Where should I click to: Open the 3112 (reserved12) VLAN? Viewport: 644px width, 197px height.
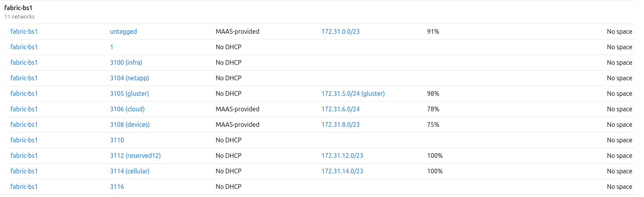(135, 156)
